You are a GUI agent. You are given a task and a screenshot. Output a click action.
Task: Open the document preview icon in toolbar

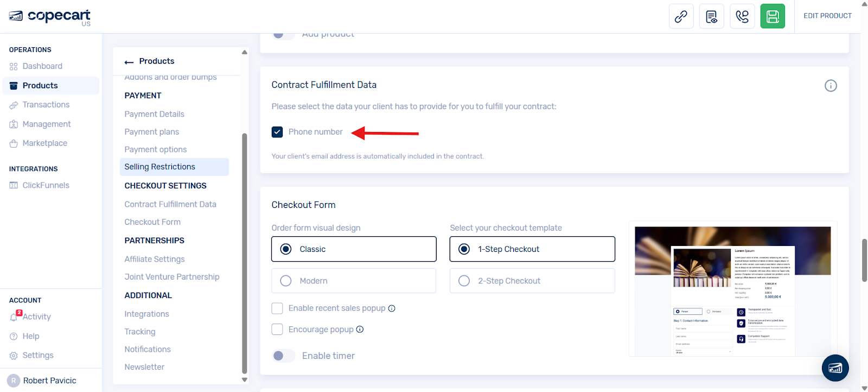coord(711,16)
